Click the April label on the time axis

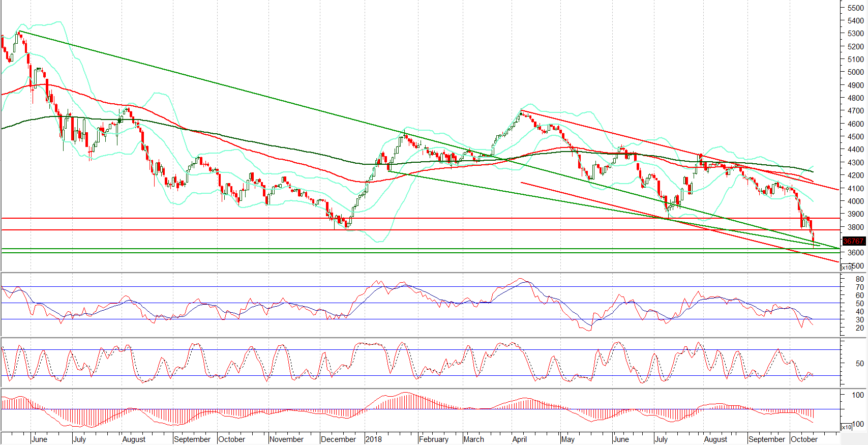[x=520, y=439]
